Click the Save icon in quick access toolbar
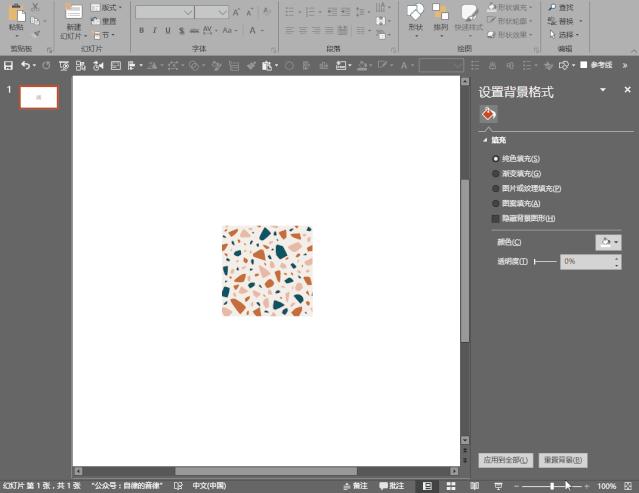This screenshot has height=493, width=639. (8, 66)
